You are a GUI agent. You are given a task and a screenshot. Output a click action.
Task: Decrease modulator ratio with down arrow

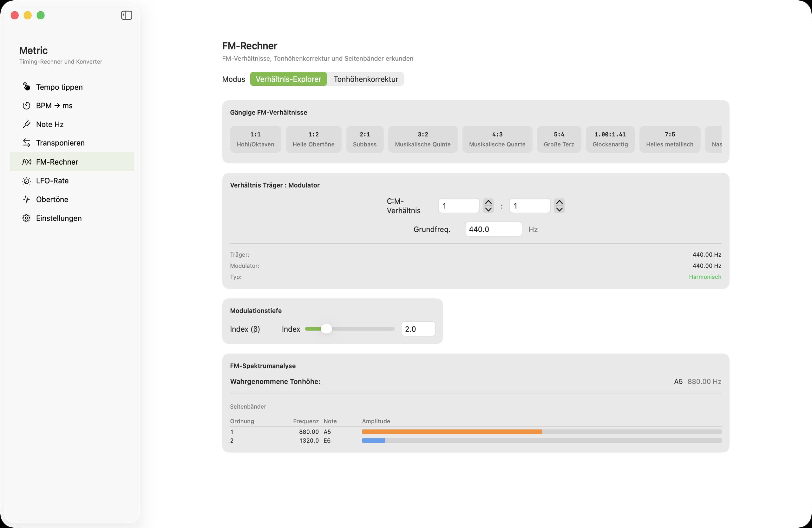click(559, 209)
